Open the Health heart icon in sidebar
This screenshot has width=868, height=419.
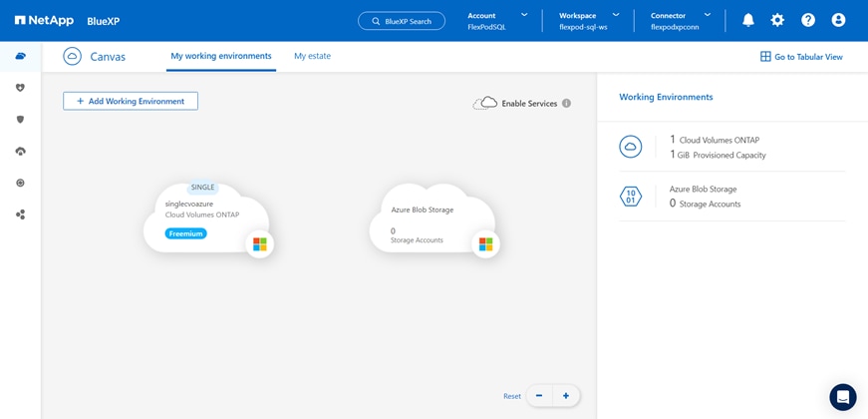(x=21, y=88)
